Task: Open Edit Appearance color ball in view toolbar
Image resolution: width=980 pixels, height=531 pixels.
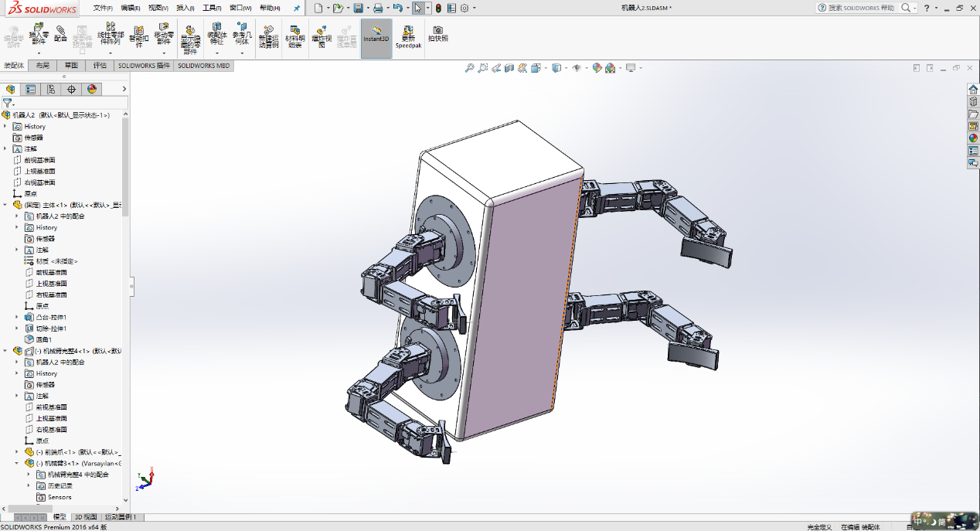Action: (x=597, y=68)
